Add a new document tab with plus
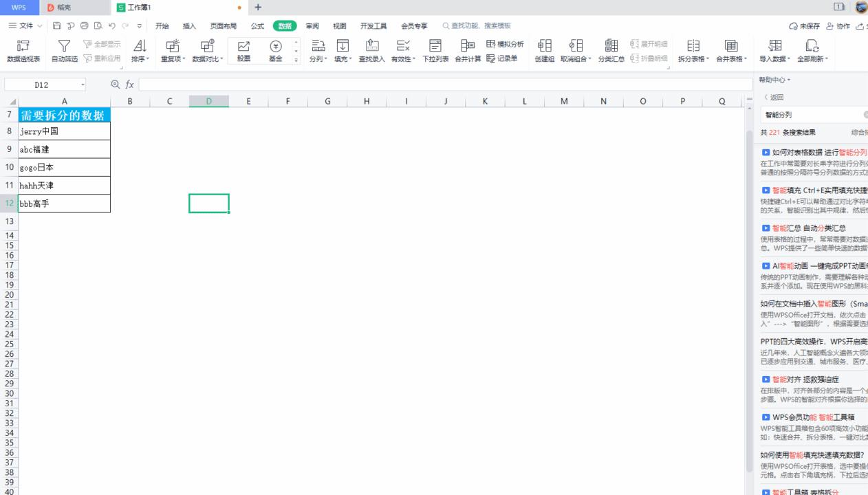Screen dimensions: 868x495 coord(258,8)
